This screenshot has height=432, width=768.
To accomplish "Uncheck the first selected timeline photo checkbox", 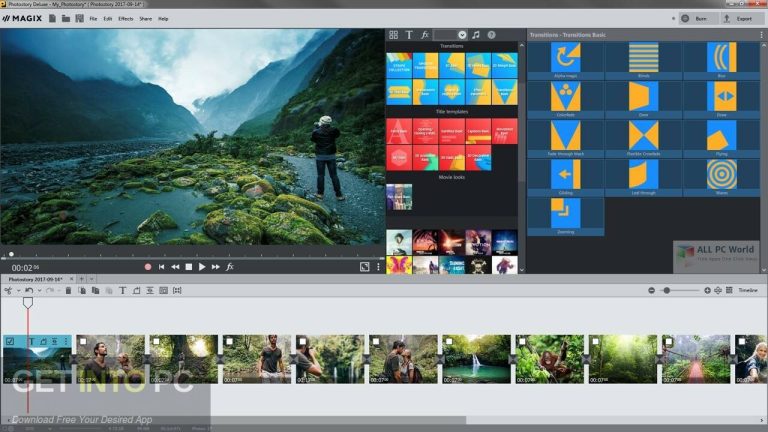I will pos(10,341).
